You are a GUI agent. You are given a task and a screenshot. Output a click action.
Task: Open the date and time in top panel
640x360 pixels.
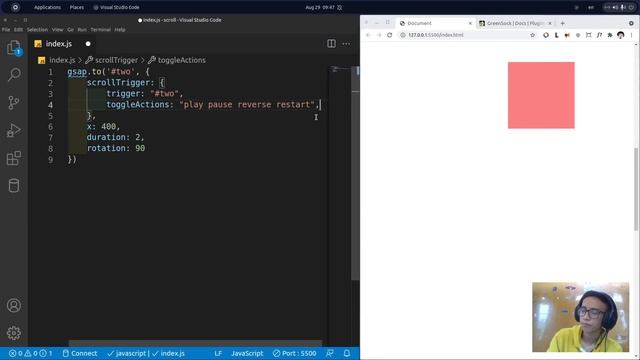click(320, 7)
